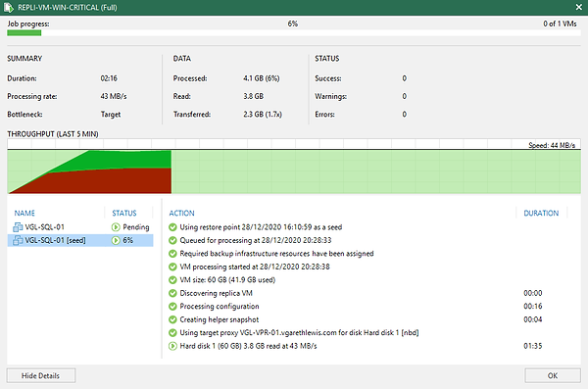Click the VGL-SQL-01 VM icon

18,227
